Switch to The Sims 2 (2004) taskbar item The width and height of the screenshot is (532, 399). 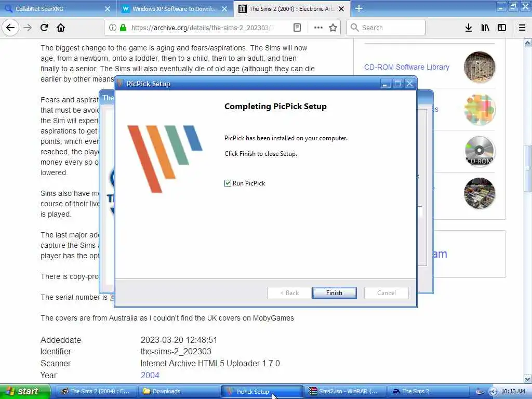pos(96,391)
